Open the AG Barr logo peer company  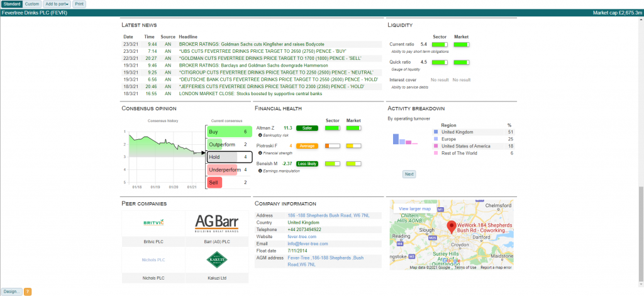click(217, 224)
